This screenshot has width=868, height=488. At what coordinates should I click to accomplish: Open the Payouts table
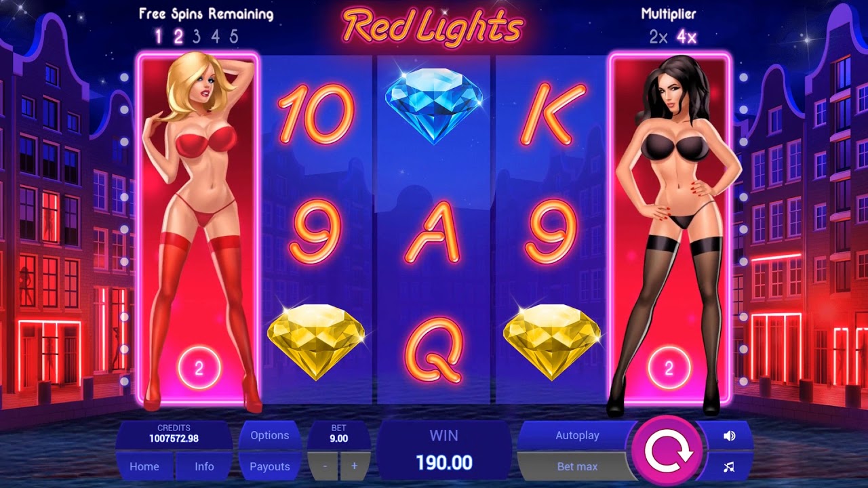(269, 466)
